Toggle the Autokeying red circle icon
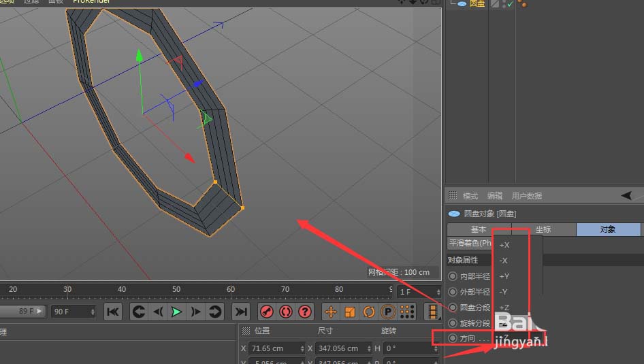 click(x=285, y=312)
